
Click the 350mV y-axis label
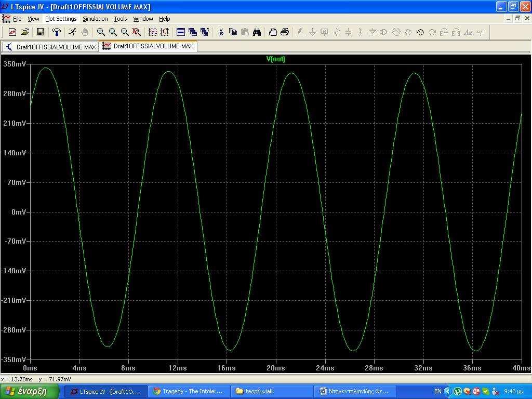15,64
